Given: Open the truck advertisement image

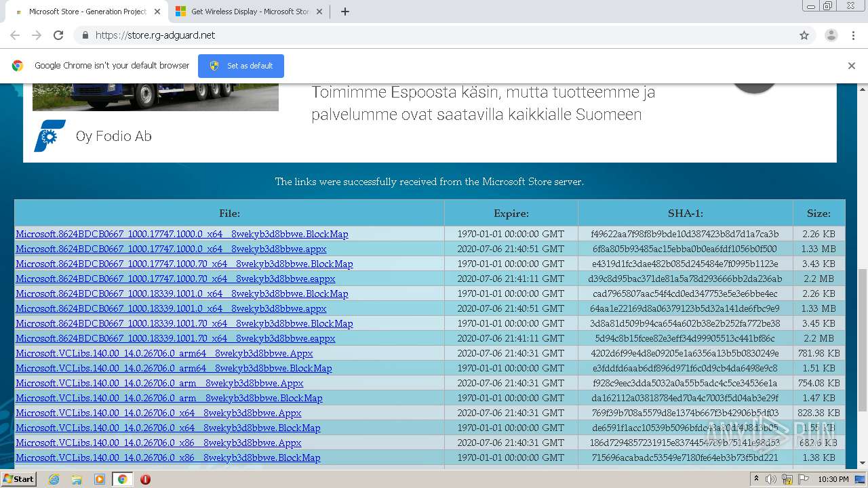Looking at the screenshot, I should (x=155, y=97).
